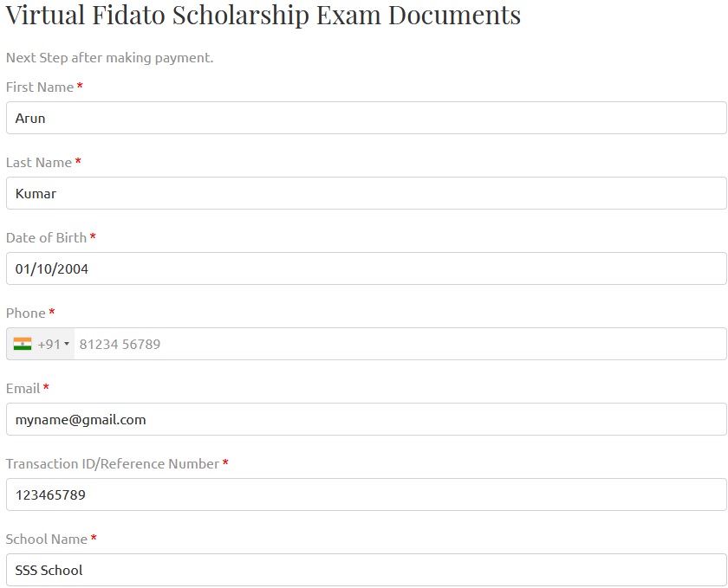Click the Next Step after making payment text
Image resolution: width=728 pixels, height=588 pixels.
tap(109, 58)
